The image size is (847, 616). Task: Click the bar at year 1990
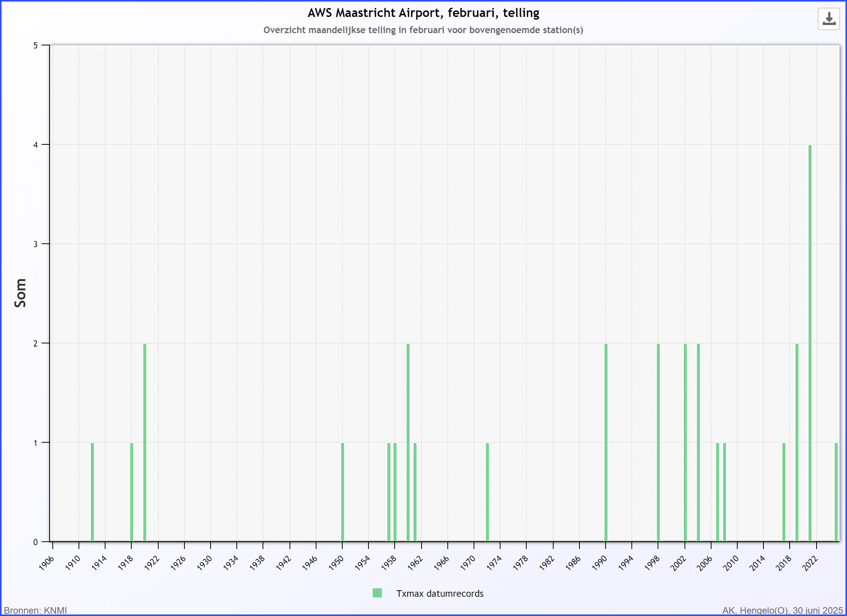click(606, 443)
